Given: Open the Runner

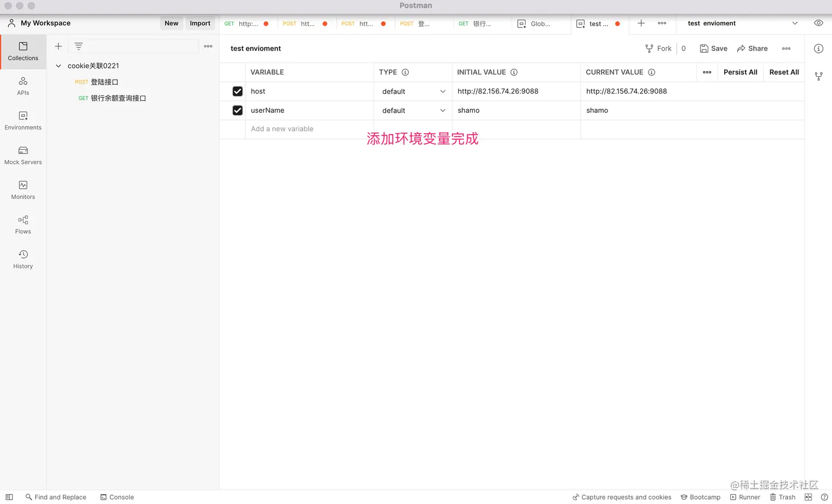Looking at the screenshot, I should [x=745, y=497].
